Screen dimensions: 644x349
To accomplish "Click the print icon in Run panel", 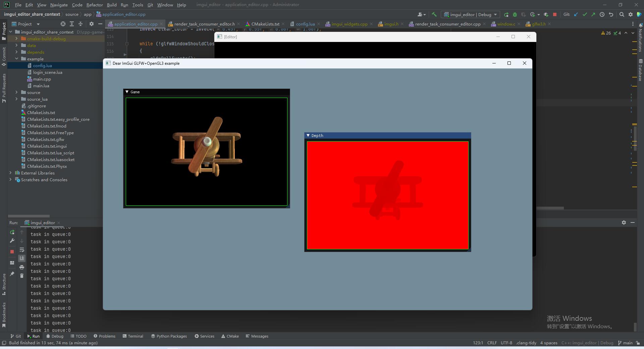I will point(22,267).
